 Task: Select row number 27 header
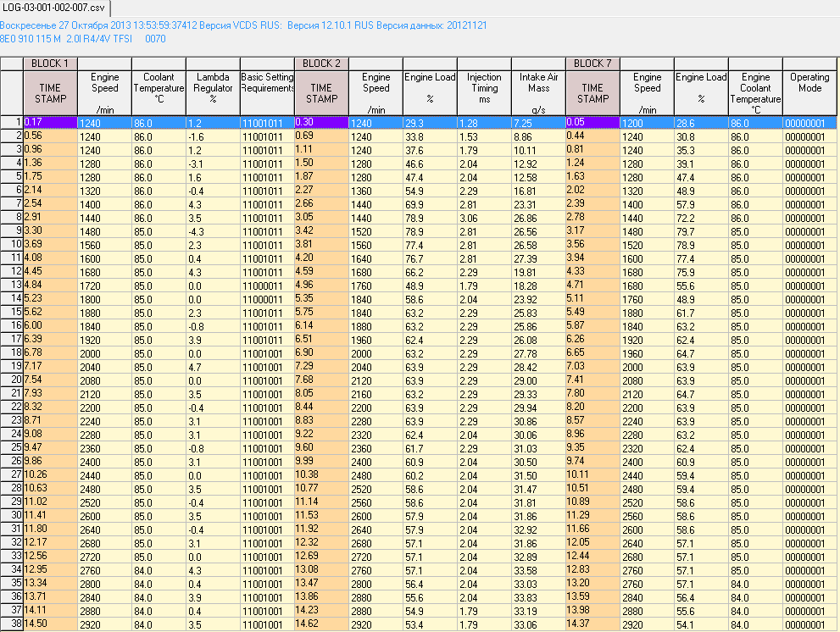click(x=12, y=475)
